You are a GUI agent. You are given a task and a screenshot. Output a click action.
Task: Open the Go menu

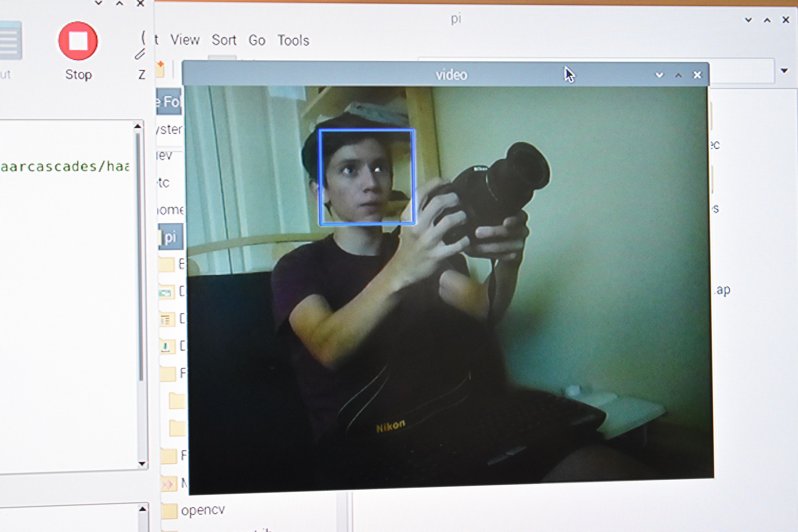pos(257,40)
